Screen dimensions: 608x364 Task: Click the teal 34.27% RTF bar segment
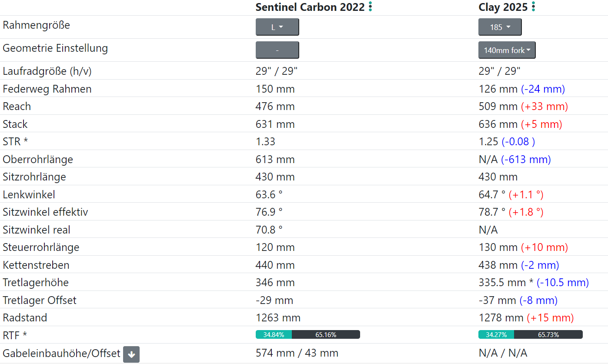tap(496, 335)
